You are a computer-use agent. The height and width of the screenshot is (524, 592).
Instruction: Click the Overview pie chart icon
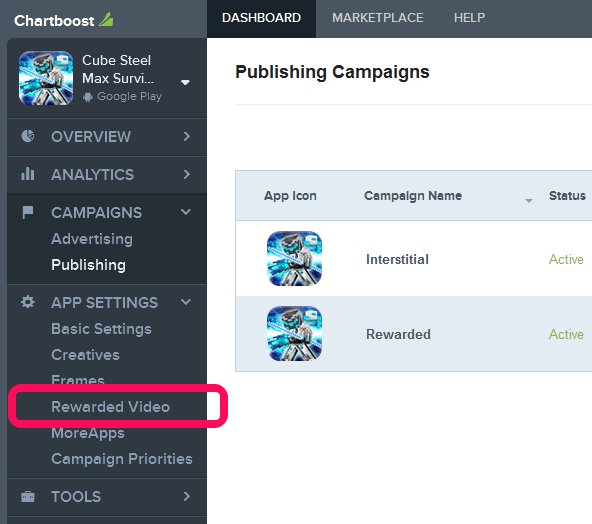point(28,136)
